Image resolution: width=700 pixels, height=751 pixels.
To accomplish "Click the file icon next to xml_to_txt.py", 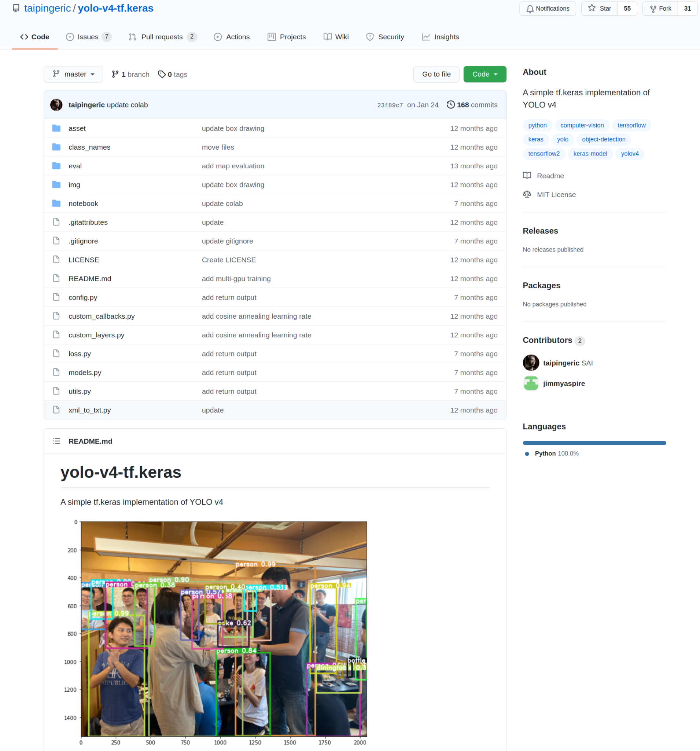I will click(56, 410).
